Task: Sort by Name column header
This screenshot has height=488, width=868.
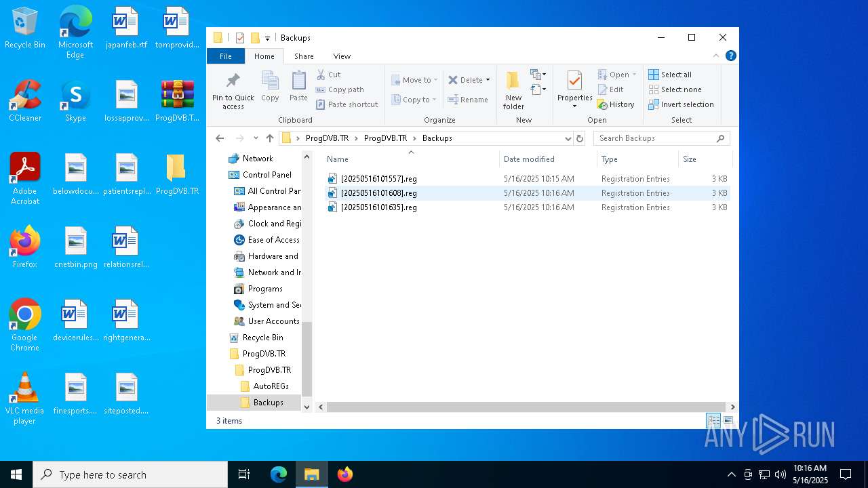Action: (411, 159)
